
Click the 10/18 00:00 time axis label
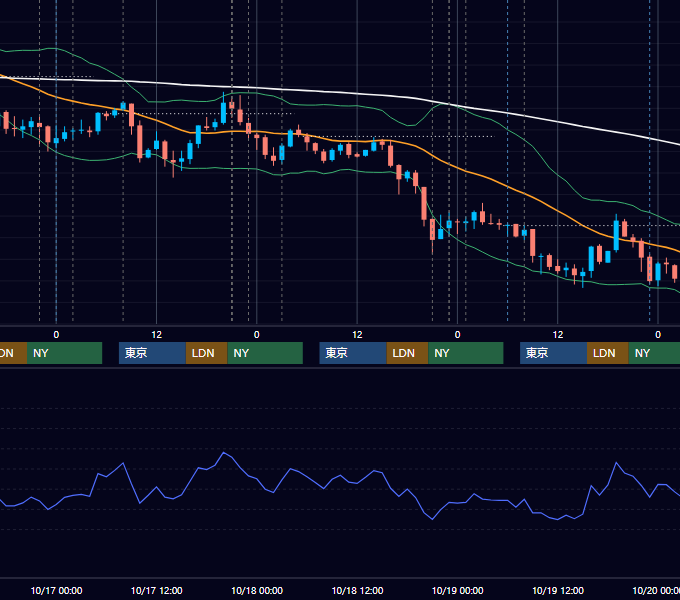click(257, 590)
